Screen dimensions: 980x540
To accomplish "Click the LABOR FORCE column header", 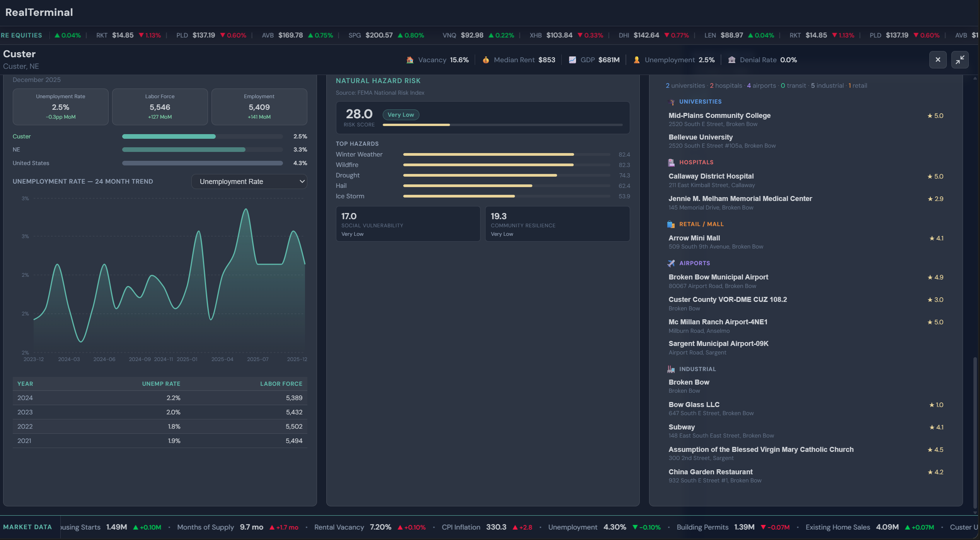I will [281, 384].
